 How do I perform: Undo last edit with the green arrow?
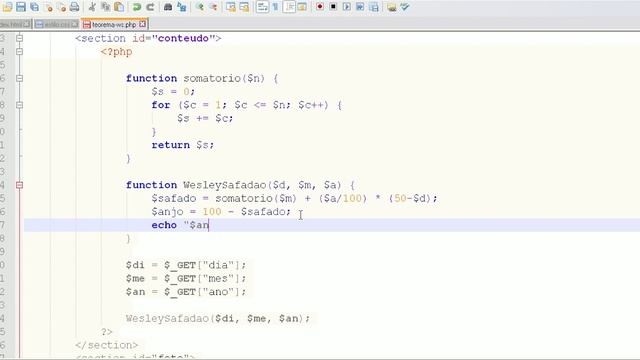[137, 7]
